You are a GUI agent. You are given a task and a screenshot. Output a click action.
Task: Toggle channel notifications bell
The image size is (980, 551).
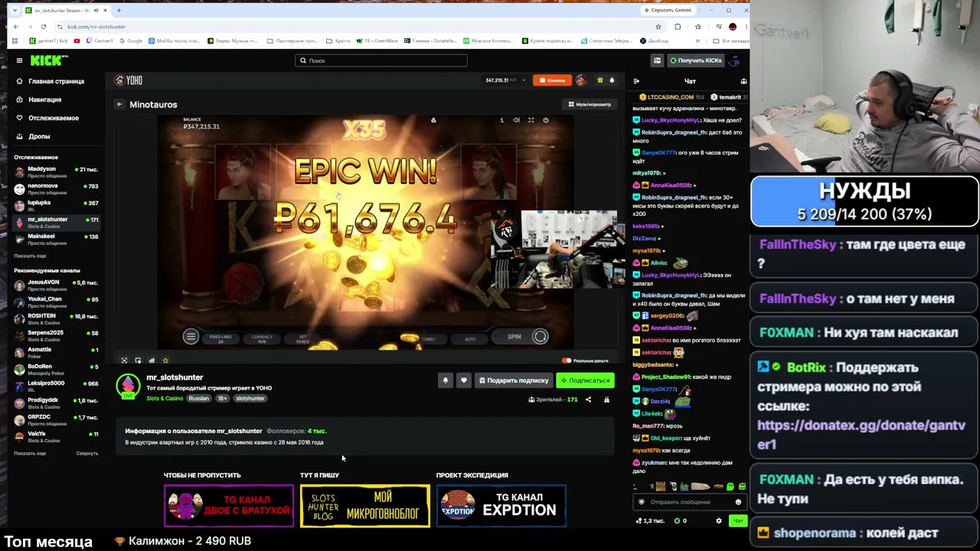click(x=446, y=380)
